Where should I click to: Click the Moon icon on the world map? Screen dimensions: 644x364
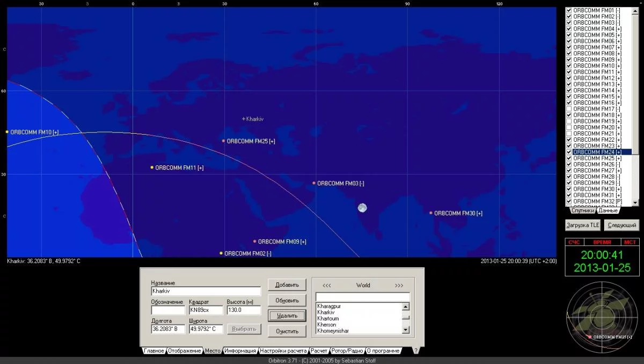(x=363, y=208)
